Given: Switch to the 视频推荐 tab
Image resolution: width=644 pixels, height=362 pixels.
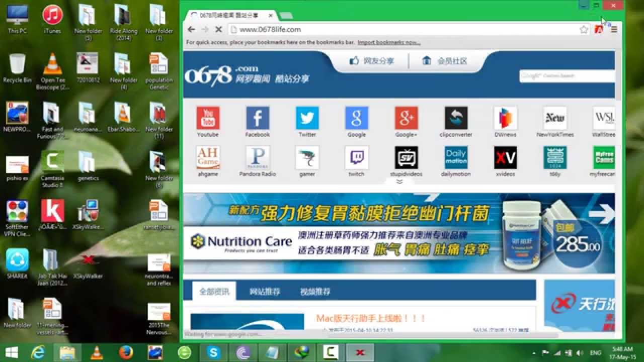Looking at the screenshot, I should click(x=315, y=291).
